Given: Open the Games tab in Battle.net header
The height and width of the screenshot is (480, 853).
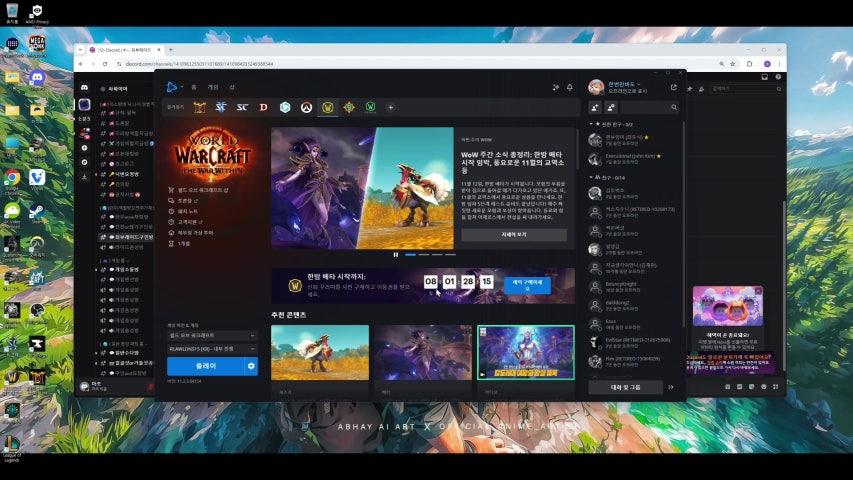Looking at the screenshot, I should (212, 87).
